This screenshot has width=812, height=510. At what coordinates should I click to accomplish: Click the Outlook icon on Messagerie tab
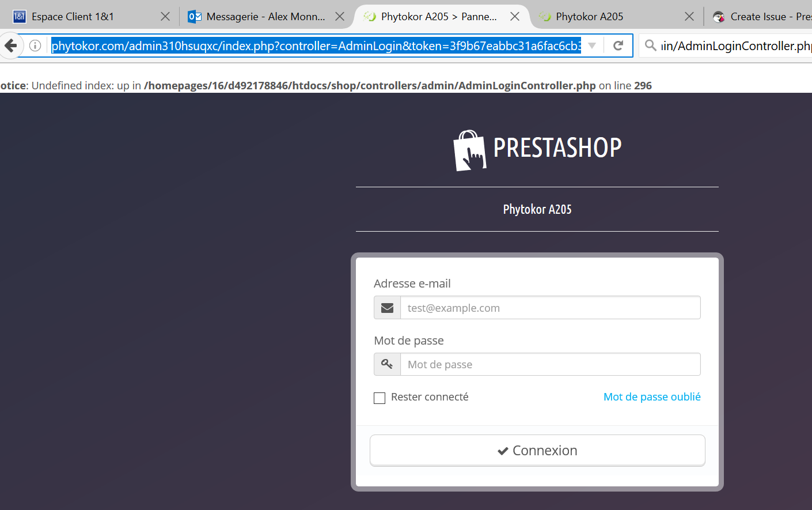point(195,17)
